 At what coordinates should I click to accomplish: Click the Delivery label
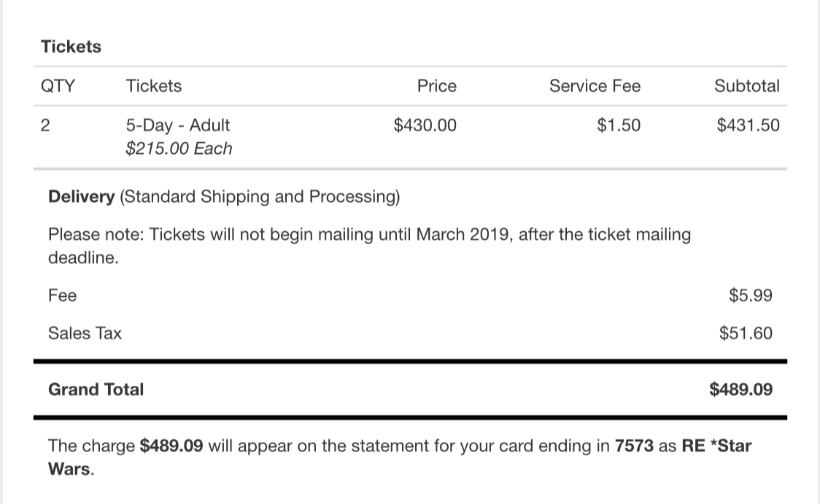[81, 197]
